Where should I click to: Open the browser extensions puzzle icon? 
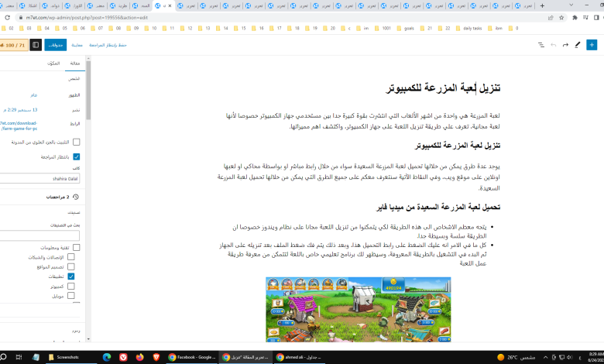click(x=575, y=17)
